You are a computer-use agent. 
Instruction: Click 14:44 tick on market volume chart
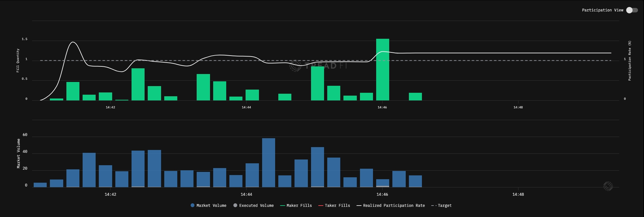pos(246,194)
